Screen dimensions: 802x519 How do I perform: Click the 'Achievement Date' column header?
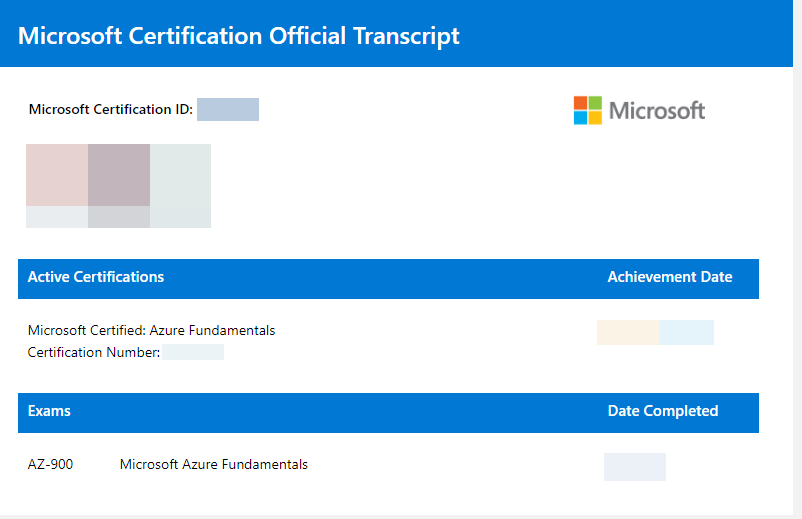tap(670, 277)
